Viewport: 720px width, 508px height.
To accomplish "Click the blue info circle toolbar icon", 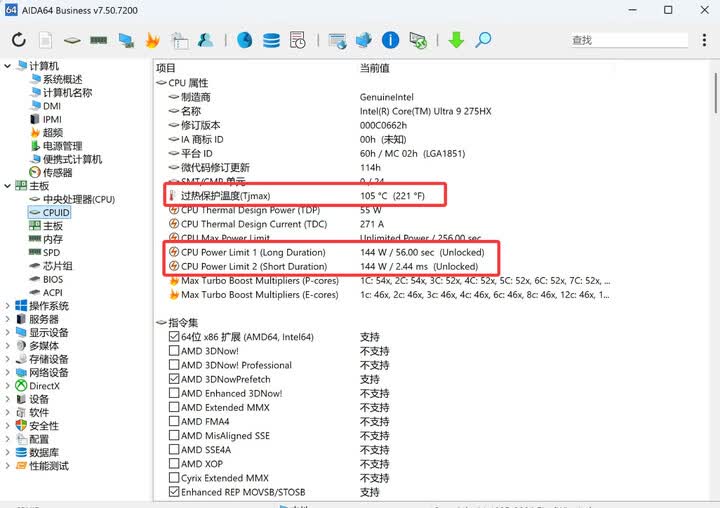I will [391, 40].
